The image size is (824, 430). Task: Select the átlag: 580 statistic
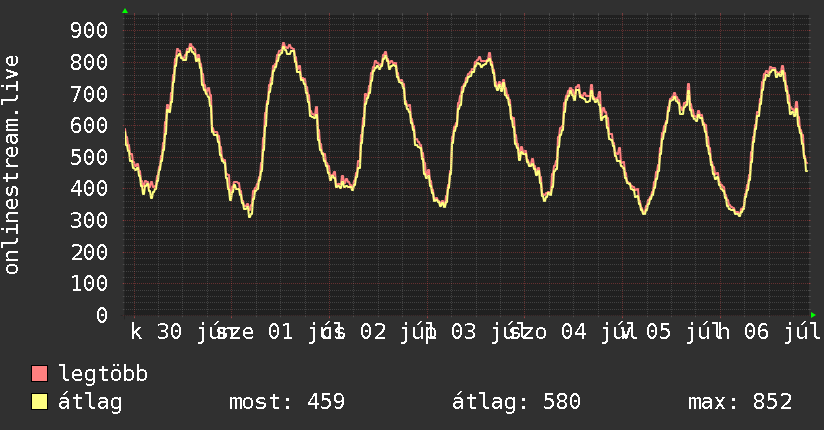tap(516, 402)
